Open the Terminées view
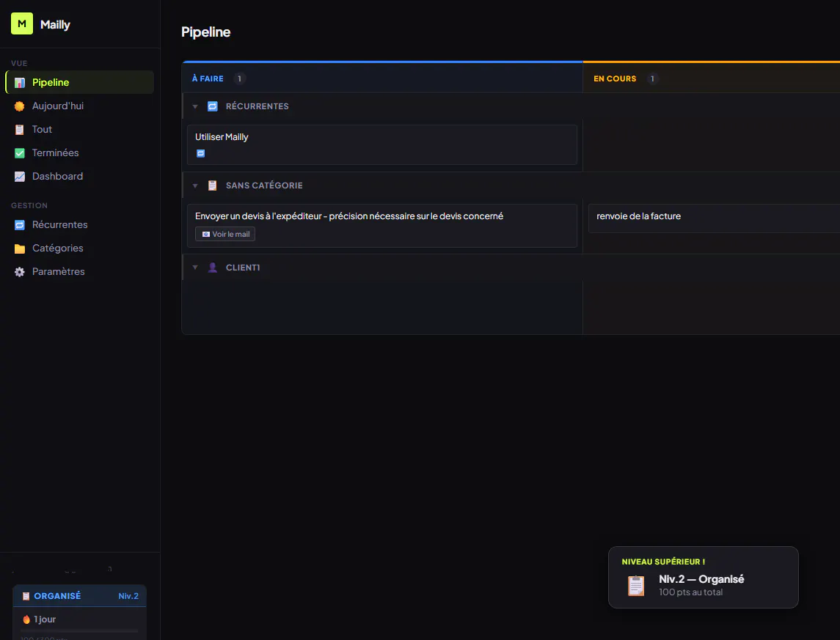Viewport: 840px width, 640px height. [80, 153]
